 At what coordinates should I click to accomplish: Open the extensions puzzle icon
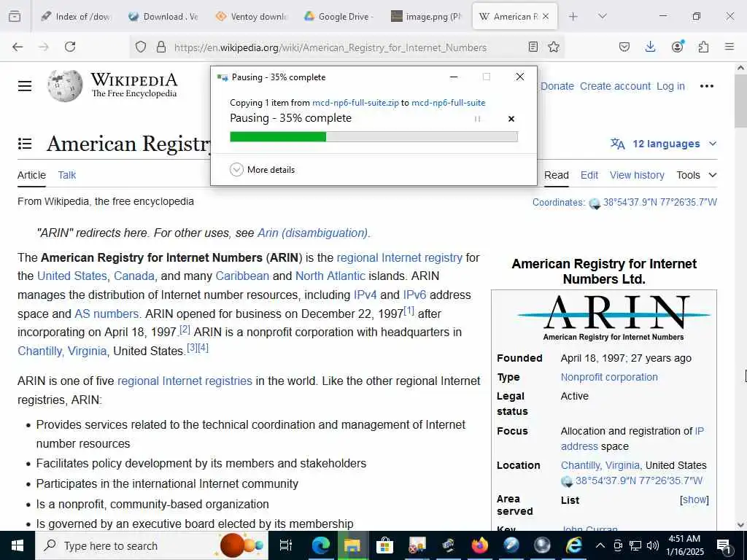pos(703,47)
